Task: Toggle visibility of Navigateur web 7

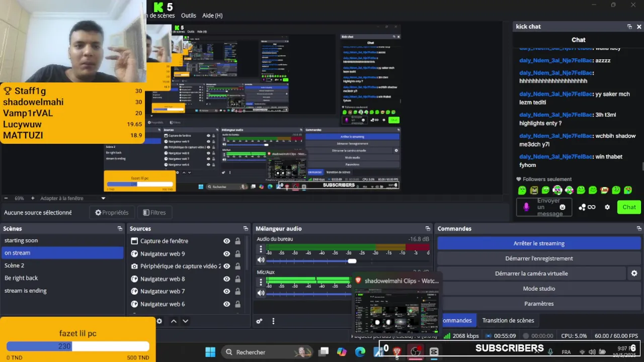Action: click(x=227, y=292)
